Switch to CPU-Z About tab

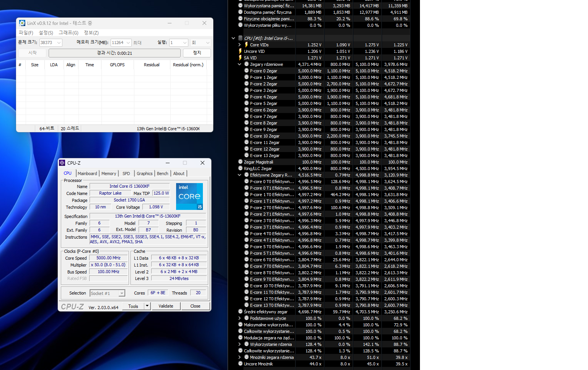pos(179,174)
